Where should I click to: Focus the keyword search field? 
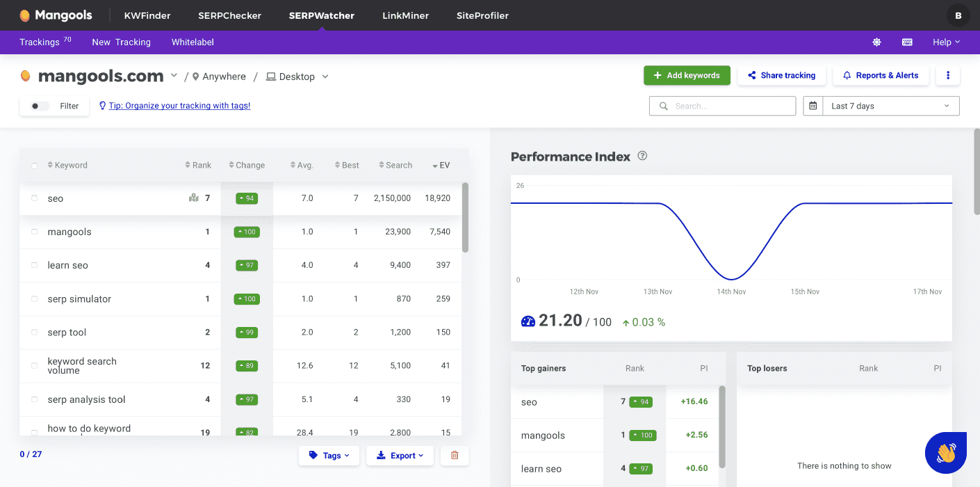pos(723,106)
